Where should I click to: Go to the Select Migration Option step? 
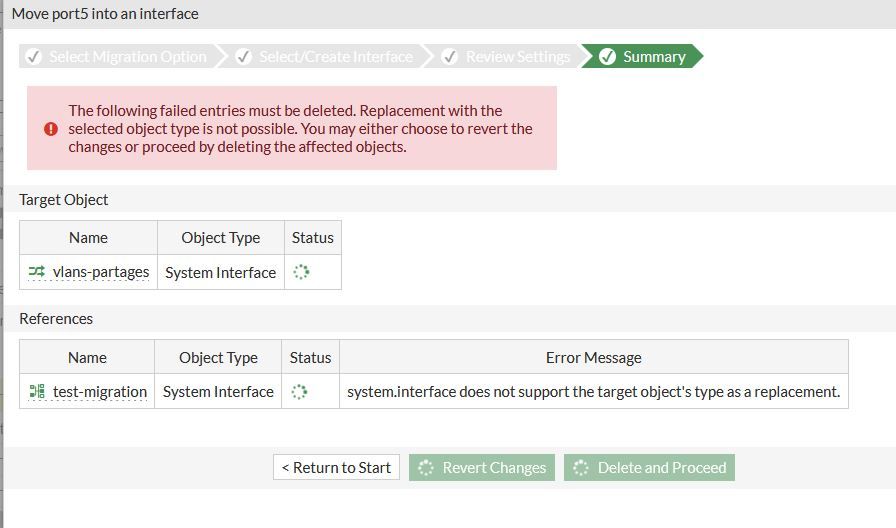[127, 57]
